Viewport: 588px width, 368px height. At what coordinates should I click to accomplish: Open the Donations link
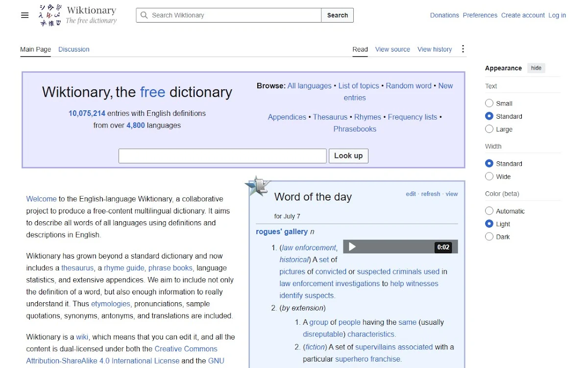coord(444,15)
